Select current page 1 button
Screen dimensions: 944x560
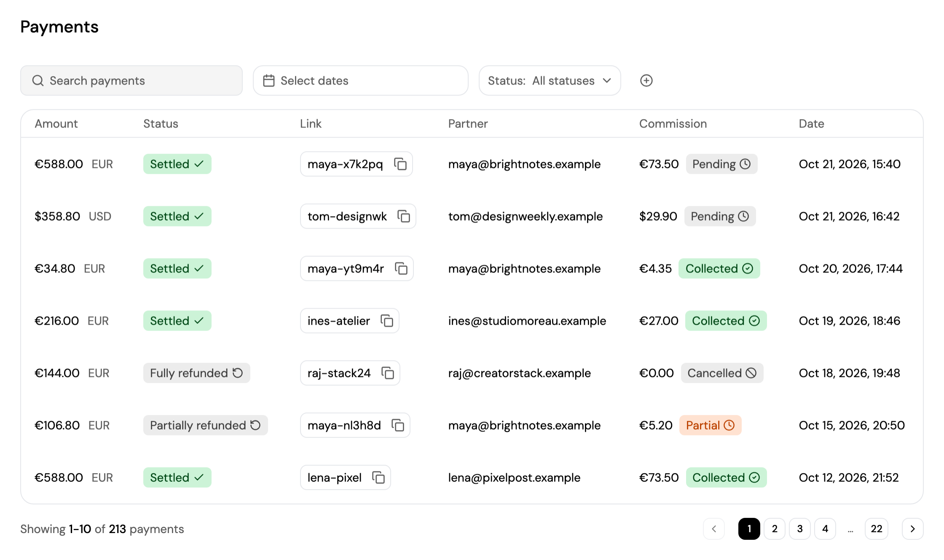[x=749, y=529]
